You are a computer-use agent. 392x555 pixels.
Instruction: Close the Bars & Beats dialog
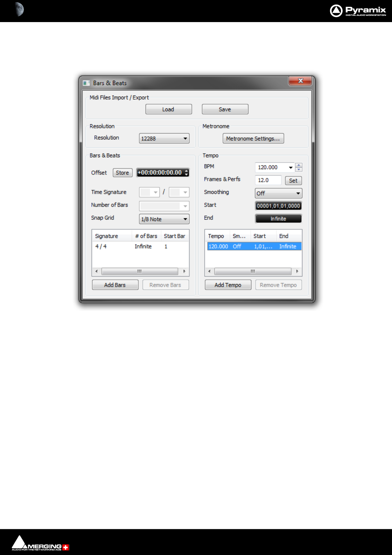point(300,81)
